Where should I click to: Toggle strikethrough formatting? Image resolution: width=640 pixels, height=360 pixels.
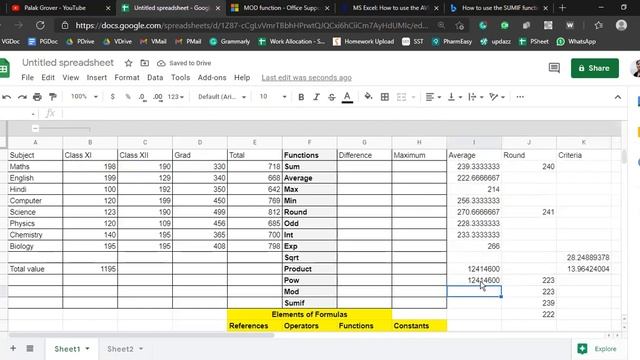point(331,97)
